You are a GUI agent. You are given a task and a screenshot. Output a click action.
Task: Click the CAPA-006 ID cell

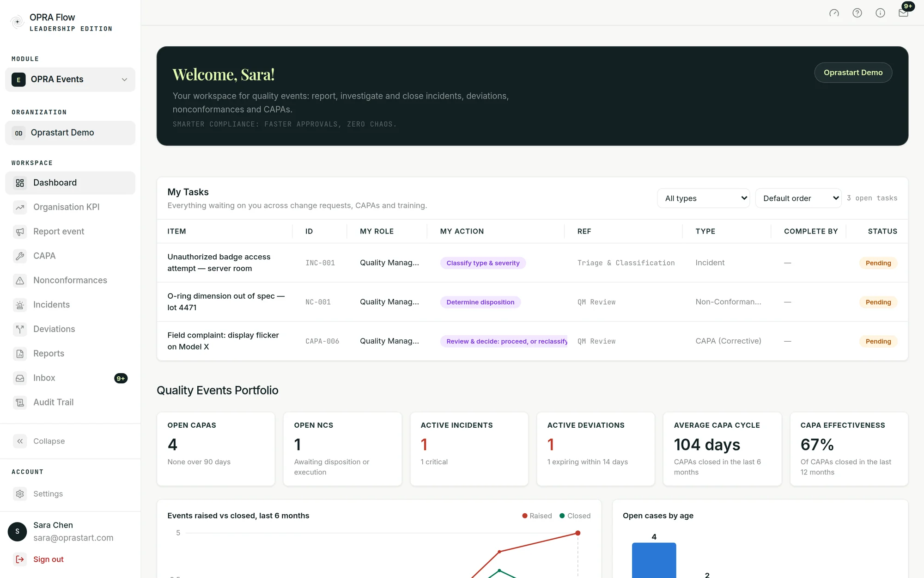(x=322, y=341)
